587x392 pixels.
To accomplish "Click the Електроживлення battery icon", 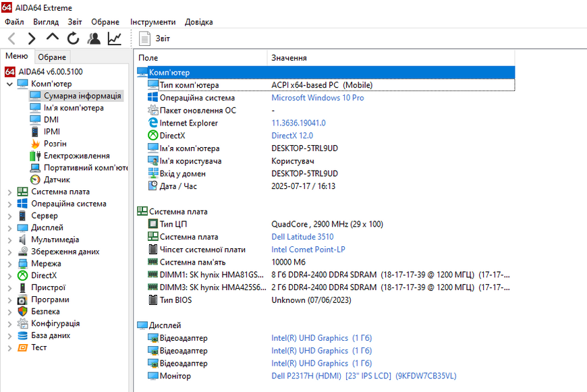I will (35, 156).
